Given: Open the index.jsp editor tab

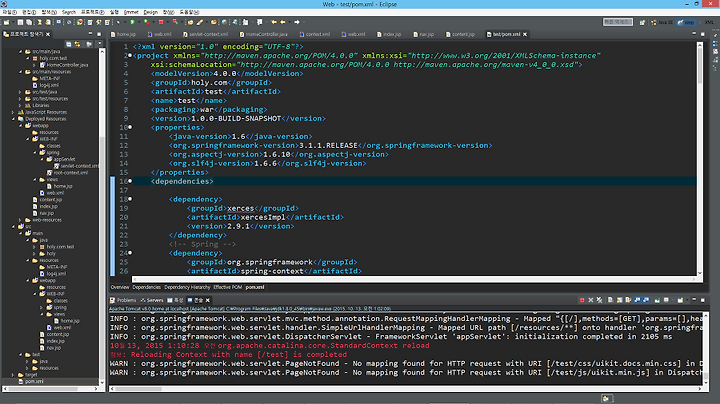Looking at the screenshot, I should pyautogui.click(x=389, y=34).
